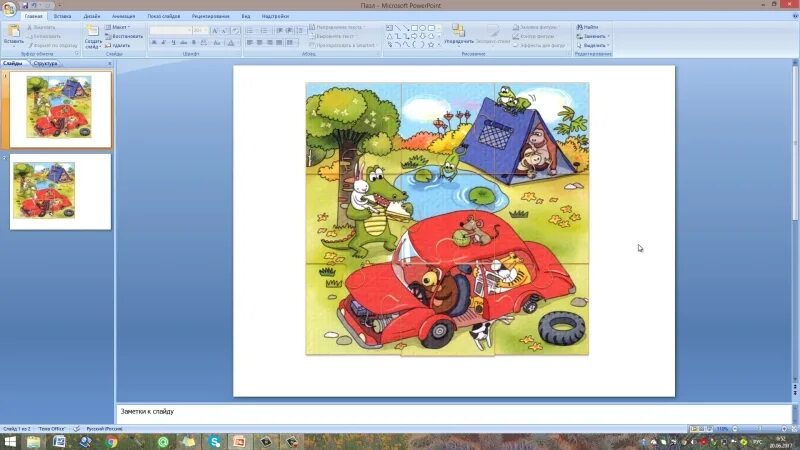Screen dimensions: 800x450
Task: Open File Explorer from the taskbar
Action: tap(34, 442)
